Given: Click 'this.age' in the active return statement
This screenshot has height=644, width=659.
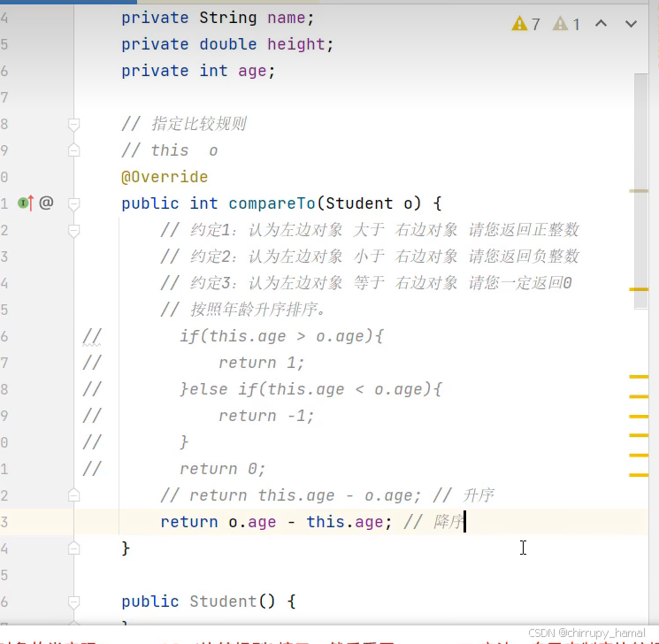Looking at the screenshot, I should click(x=345, y=522).
